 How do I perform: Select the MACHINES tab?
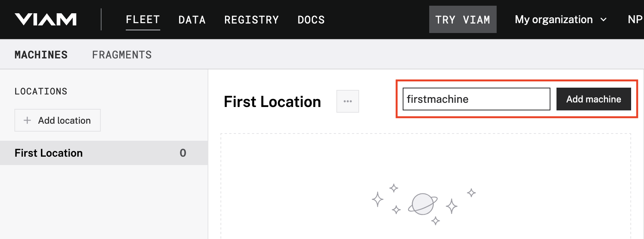[x=41, y=54]
